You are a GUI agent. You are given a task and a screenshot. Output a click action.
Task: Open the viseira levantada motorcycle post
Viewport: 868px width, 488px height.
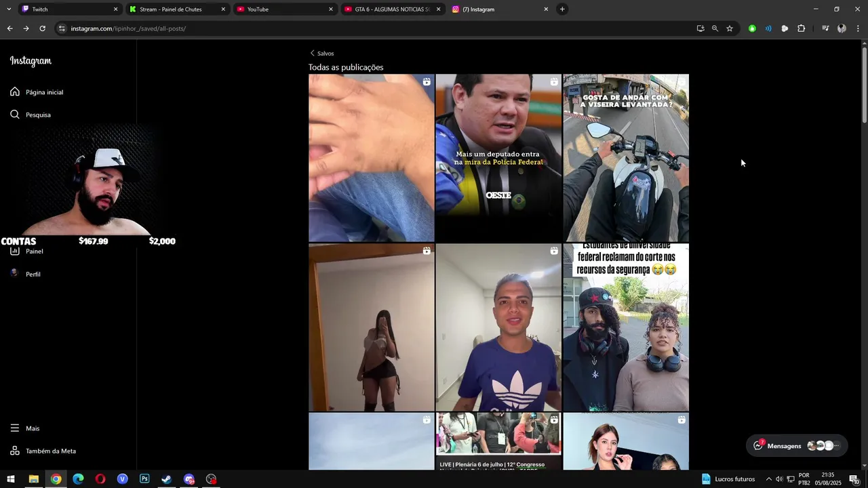click(x=626, y=158)
